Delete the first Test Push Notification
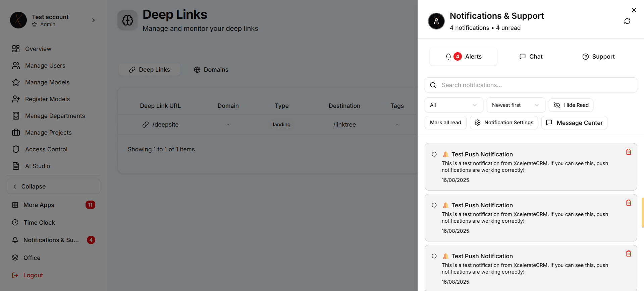 pos(629,152)
